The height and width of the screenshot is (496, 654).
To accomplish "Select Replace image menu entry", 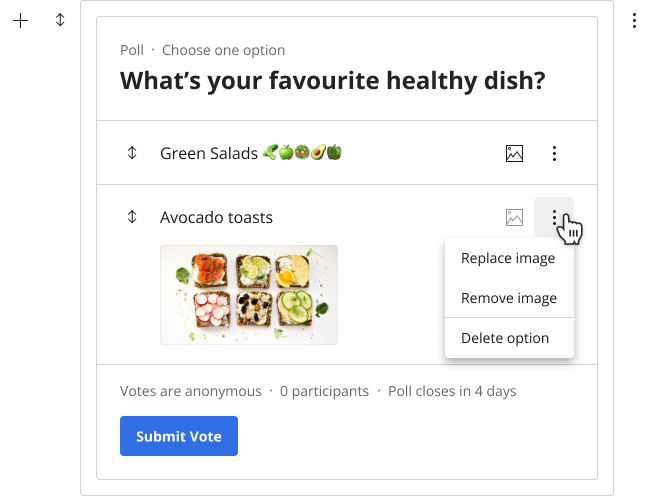I will tap(508, 258).
